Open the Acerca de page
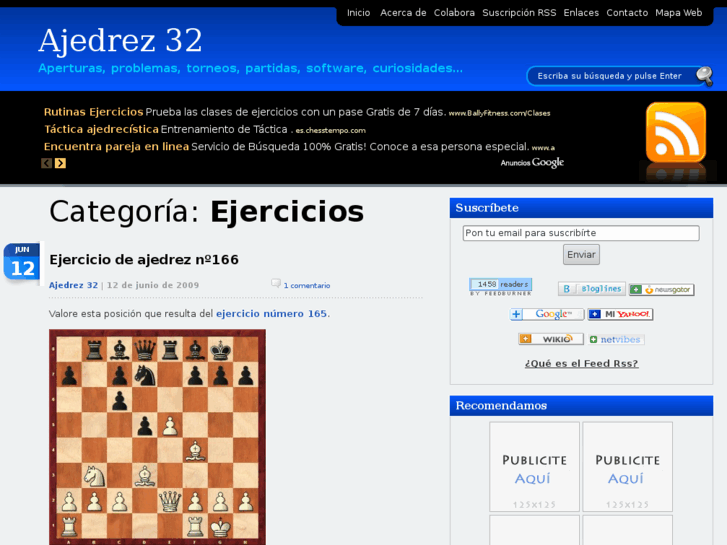The height and width of the screenshot is (545, 727). point(403,13)
